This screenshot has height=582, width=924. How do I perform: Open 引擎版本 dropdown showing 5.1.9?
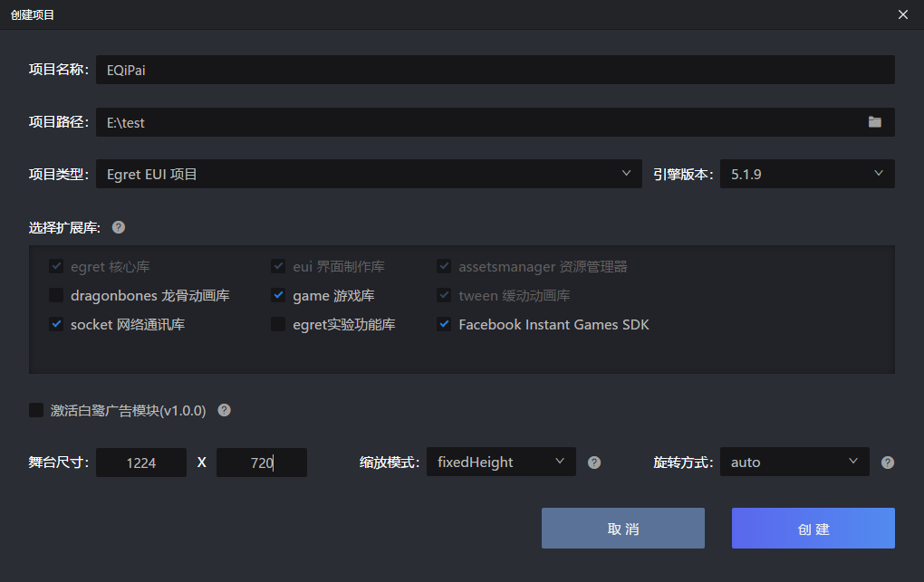[x=807, y=174]
